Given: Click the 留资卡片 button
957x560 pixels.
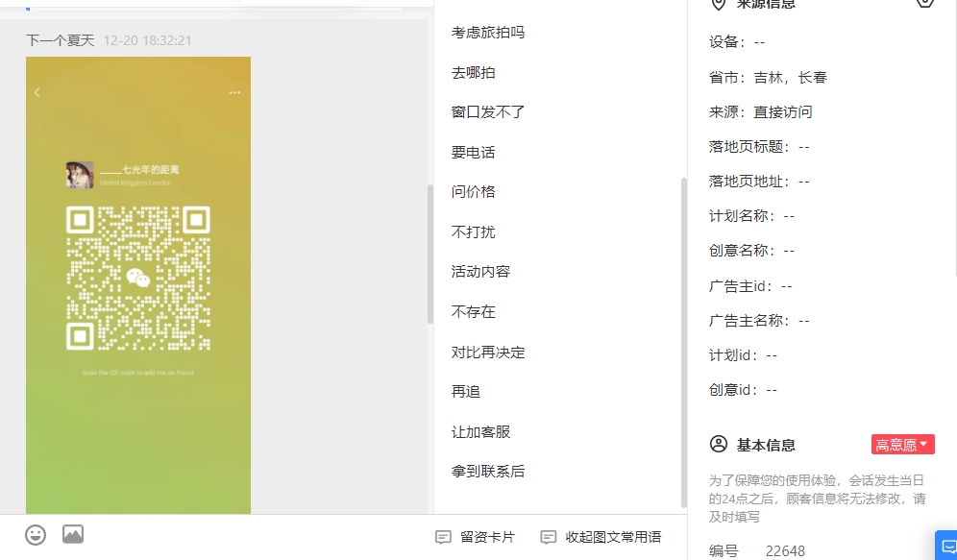Looking at the screenshot, I should [475, 537].
